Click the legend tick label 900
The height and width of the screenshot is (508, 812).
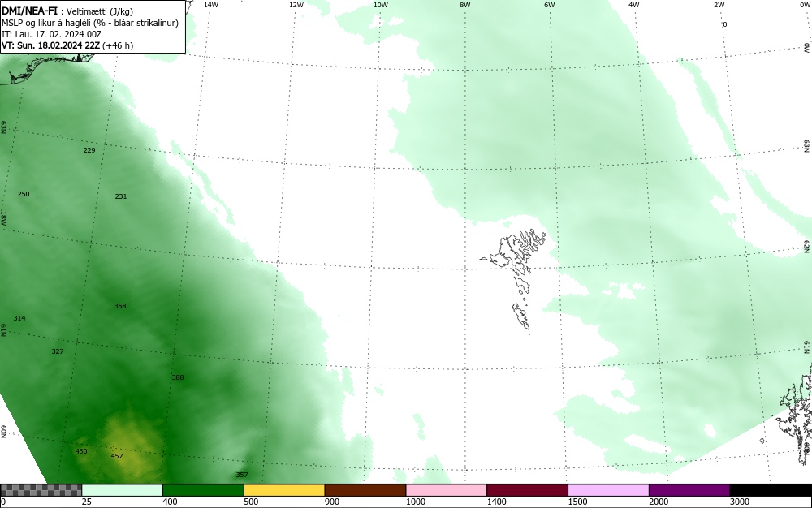tap(332, 502)
